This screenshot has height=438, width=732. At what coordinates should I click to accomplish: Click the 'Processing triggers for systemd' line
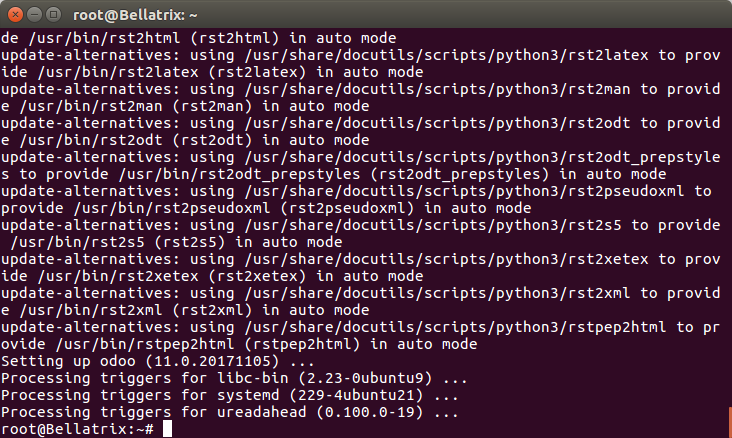(x=230, y=395)
